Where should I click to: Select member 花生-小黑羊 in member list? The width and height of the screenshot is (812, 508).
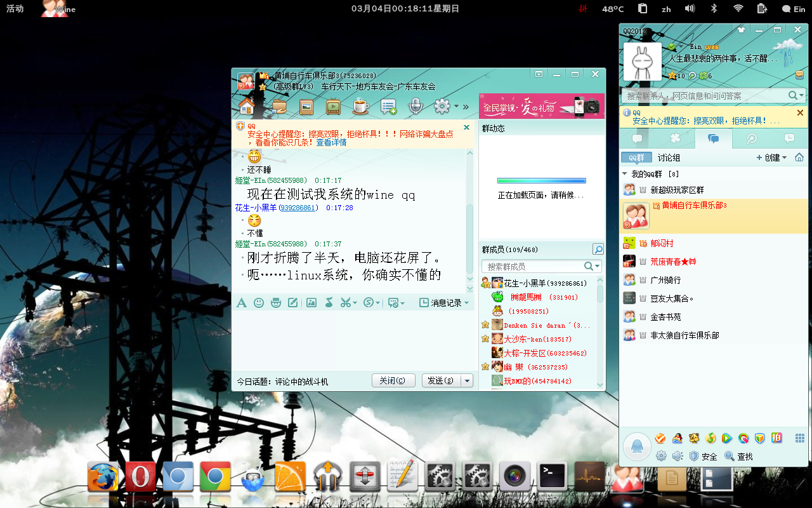coord(538,283)
